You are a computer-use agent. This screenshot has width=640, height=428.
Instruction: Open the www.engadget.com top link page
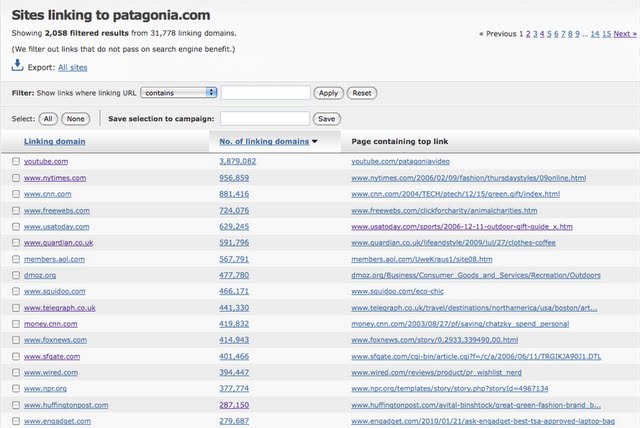[x=483, y=421]
